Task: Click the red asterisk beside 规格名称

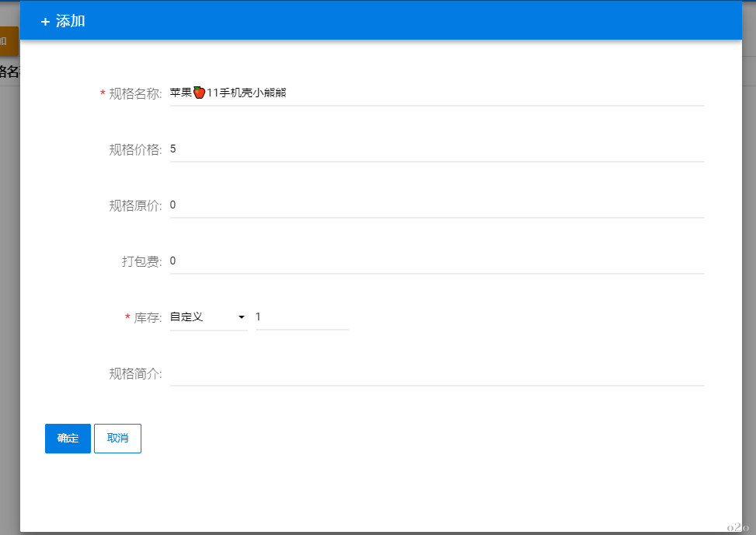Action: pos(102,92)
